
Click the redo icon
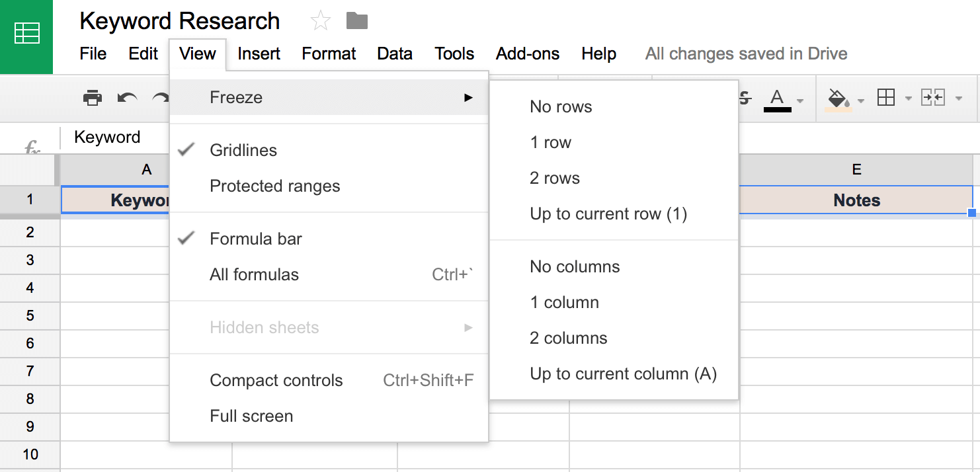tap(161, 97)
